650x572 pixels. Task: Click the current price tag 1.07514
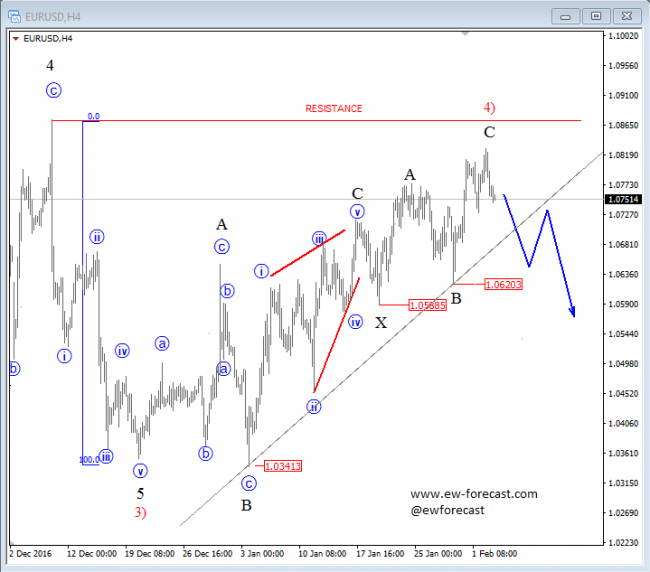pos(623,199)
